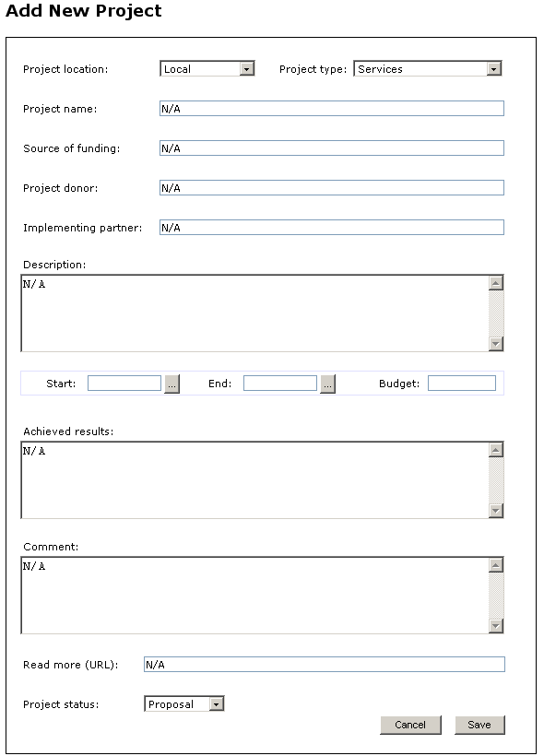
Task: Click Description scrollbar up arrow
Action: [x=496, y=283]
